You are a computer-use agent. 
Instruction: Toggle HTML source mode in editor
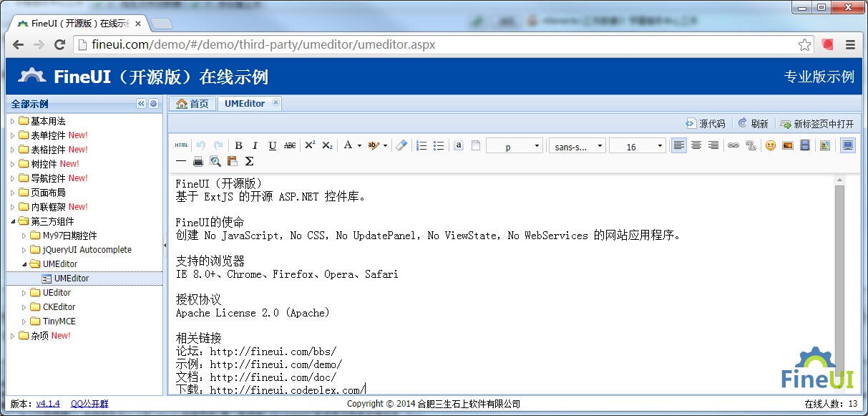pos(182,145)
